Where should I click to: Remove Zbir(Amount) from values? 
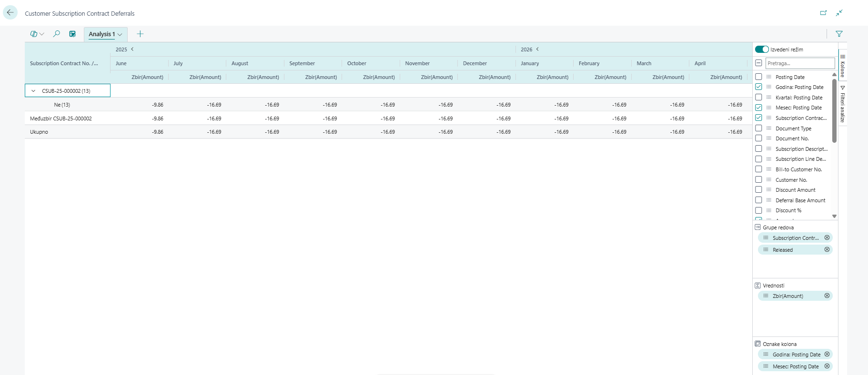point(827,296)
